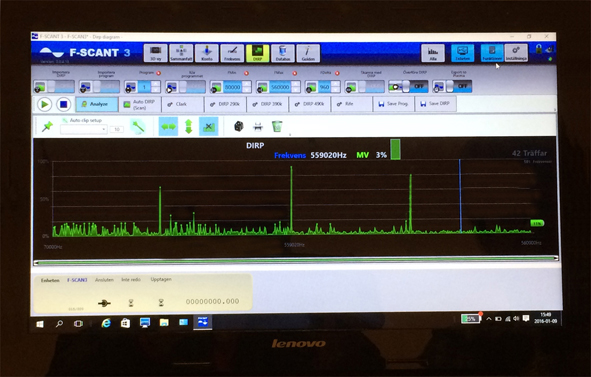Click the Save DIRP button
591x377 pixels.
click(436, 104)
